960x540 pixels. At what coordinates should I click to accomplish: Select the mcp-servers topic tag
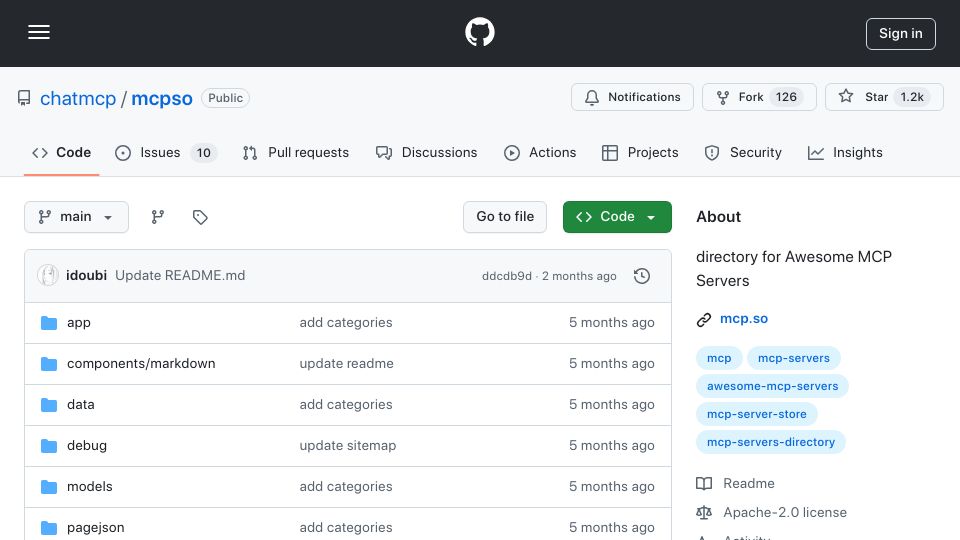click(x=793, y=358)
